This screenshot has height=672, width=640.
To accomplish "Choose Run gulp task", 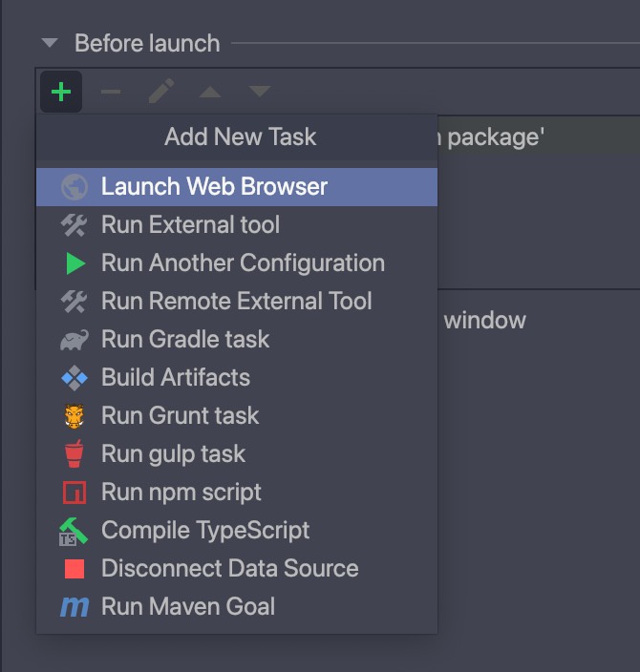I will click(x=237, y=453).
